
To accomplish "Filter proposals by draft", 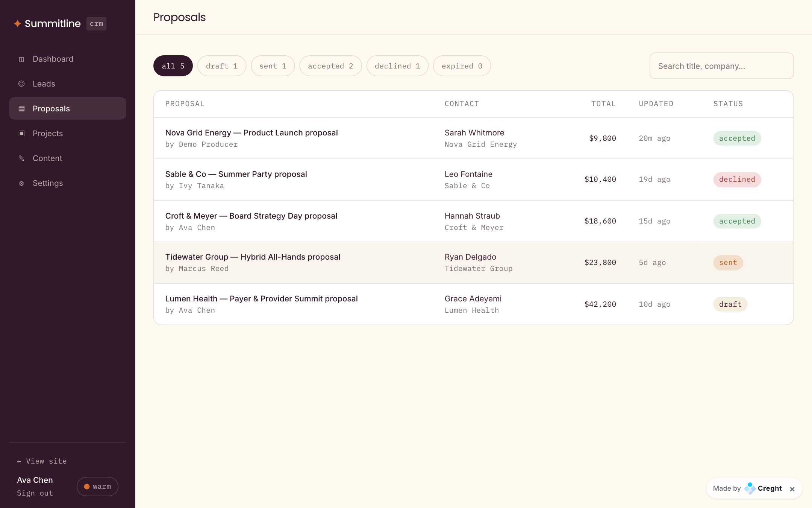I will (x=222, y=66).
